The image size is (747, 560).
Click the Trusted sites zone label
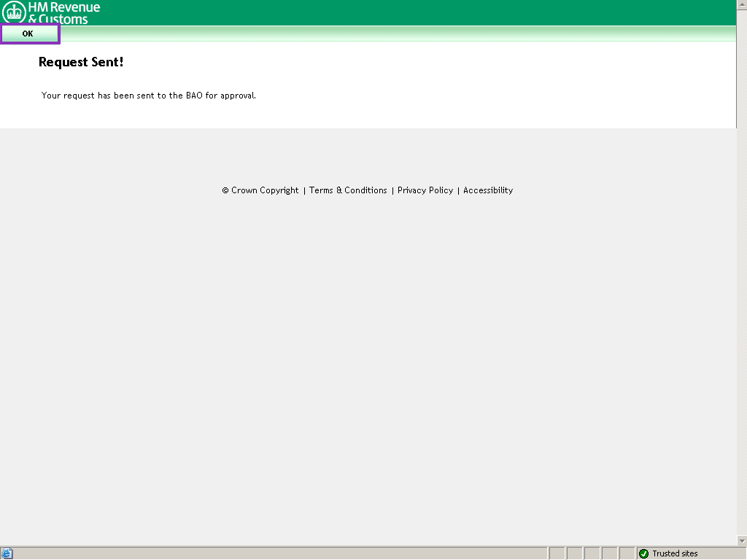[x=675, y=553]
